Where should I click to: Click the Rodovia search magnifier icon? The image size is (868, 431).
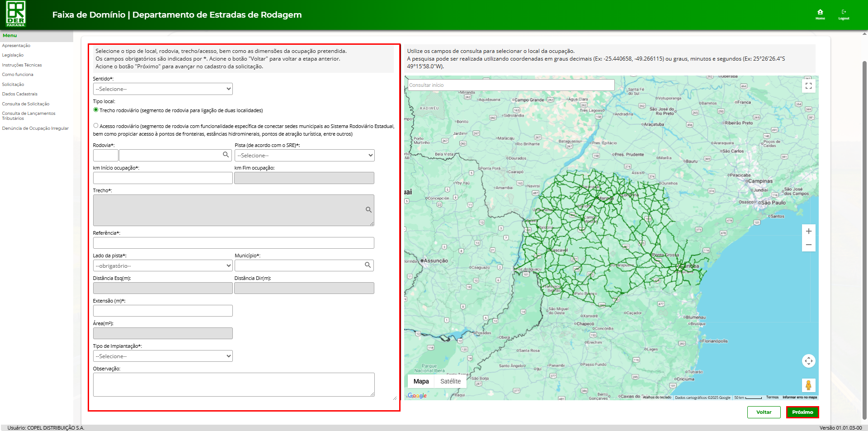pyautogui.click(x=226, y=155)
